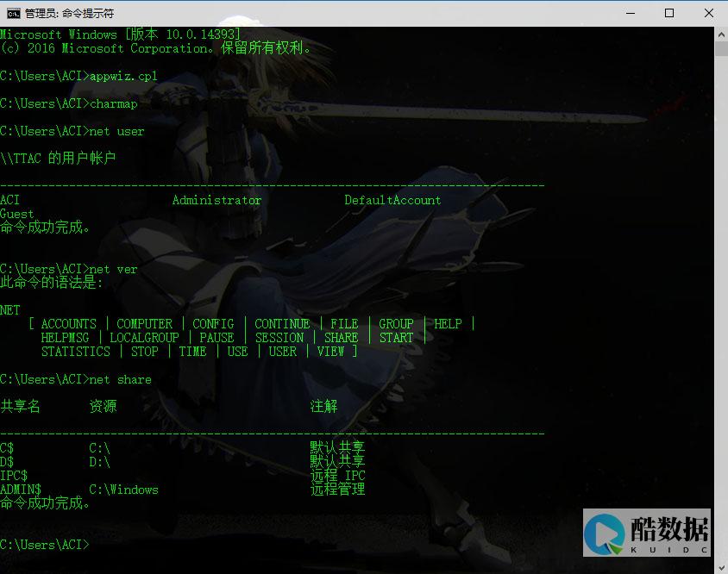Close the command prompt window
The image size is (728, 574).
[708, 13]
